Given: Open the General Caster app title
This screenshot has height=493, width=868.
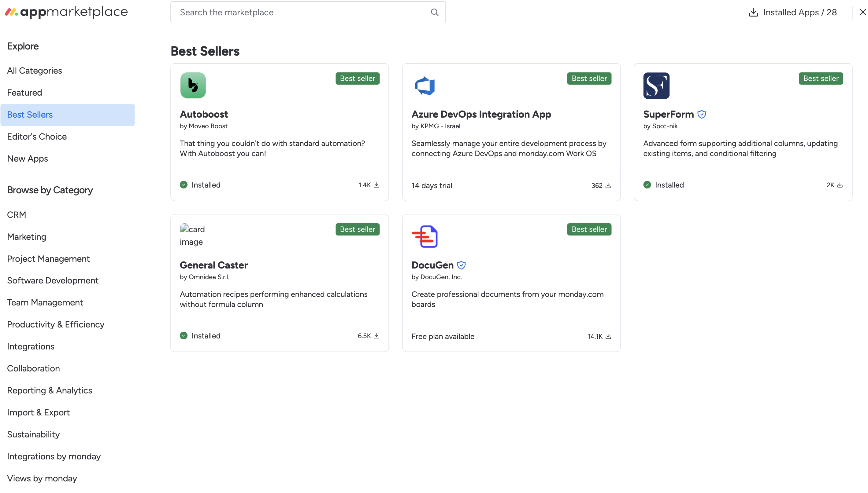Looking at the screenshot, I should coord(213,265).
